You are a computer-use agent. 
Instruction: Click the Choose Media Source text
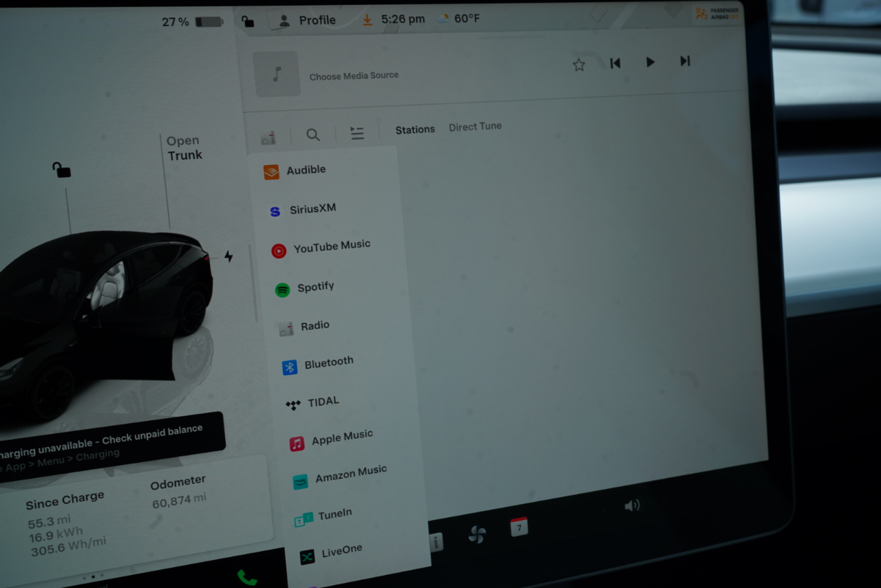(x=354, y=76)
